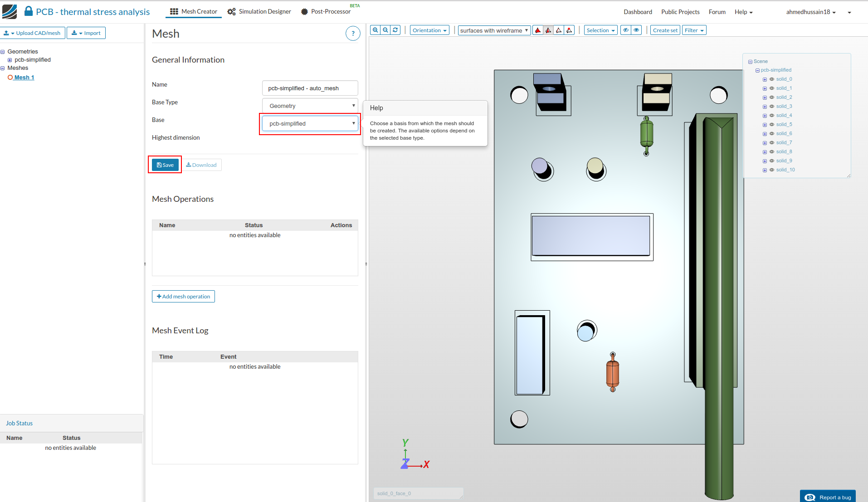This screenshot has width=868, height=502.
Task: Show all with eye toolbar icon
Action: (637, 30)
